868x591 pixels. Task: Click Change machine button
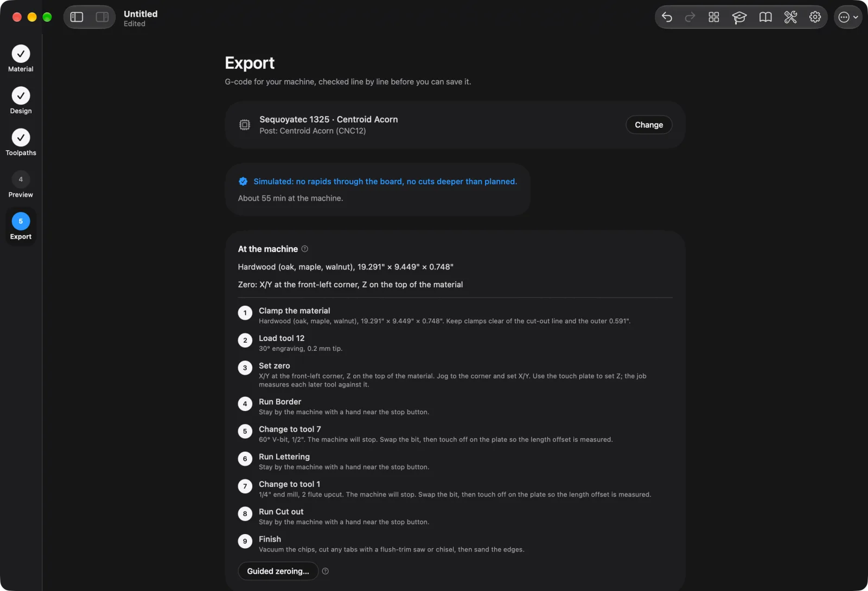point(649,125)
